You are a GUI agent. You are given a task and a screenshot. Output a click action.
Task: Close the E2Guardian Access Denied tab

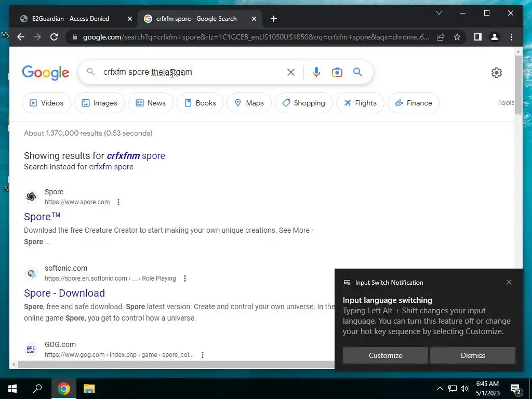click(129, 19)
